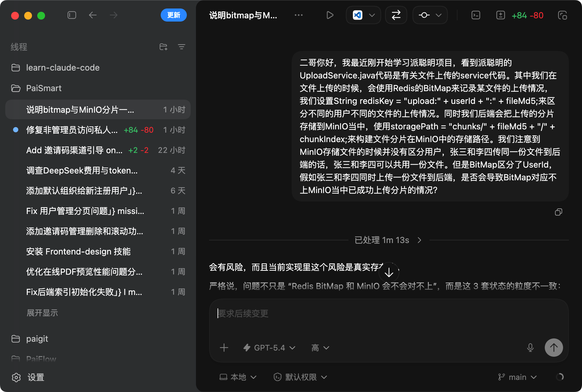Open the main branch dropdown
582x392 pixels.
click(x=517, y=377)
